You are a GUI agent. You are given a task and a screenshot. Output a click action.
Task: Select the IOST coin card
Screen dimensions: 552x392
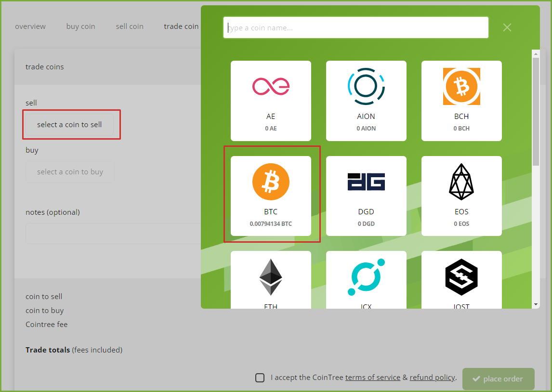[x=461, y=280]
